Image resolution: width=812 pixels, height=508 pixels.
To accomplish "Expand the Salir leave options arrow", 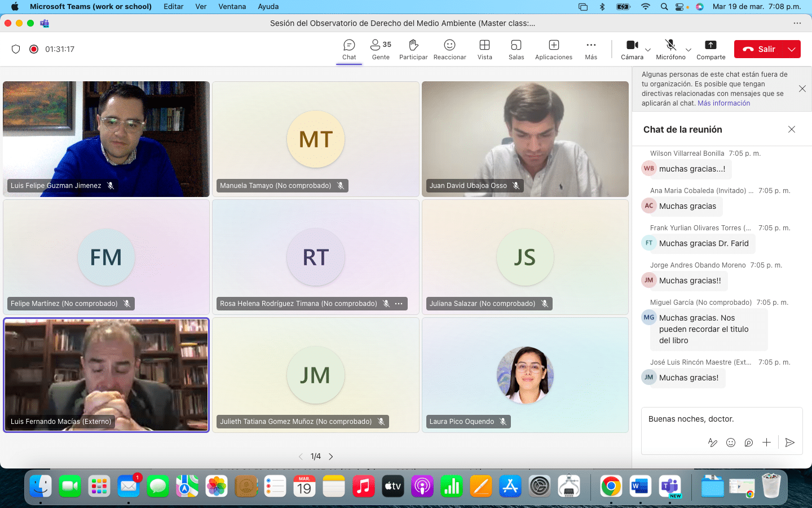I will point(792,49).
